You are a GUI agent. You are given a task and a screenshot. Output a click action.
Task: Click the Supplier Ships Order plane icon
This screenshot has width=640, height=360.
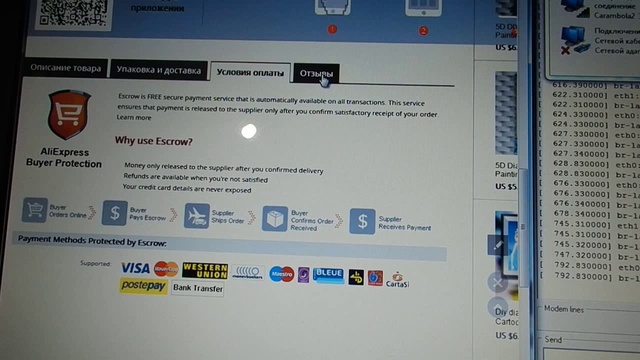click(197, 216)
